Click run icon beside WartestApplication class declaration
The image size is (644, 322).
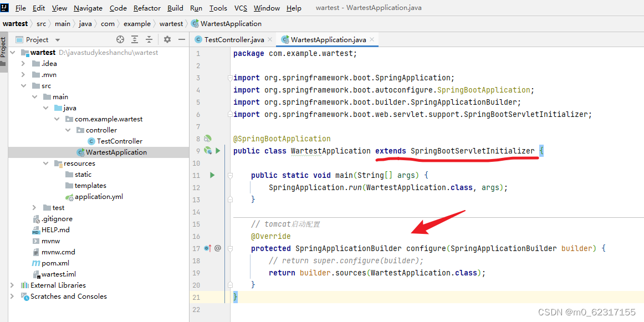pos(217,150)
